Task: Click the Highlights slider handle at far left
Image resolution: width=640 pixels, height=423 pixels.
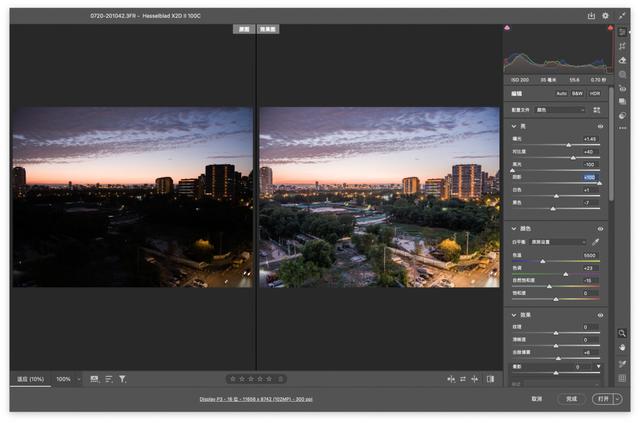Action: point(513,170)
